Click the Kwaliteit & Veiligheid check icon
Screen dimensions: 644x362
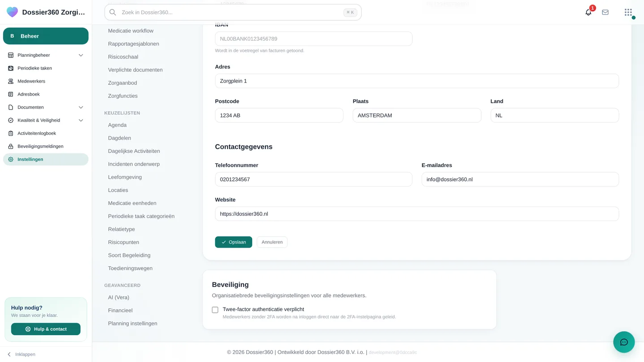(x=11, y=120)
